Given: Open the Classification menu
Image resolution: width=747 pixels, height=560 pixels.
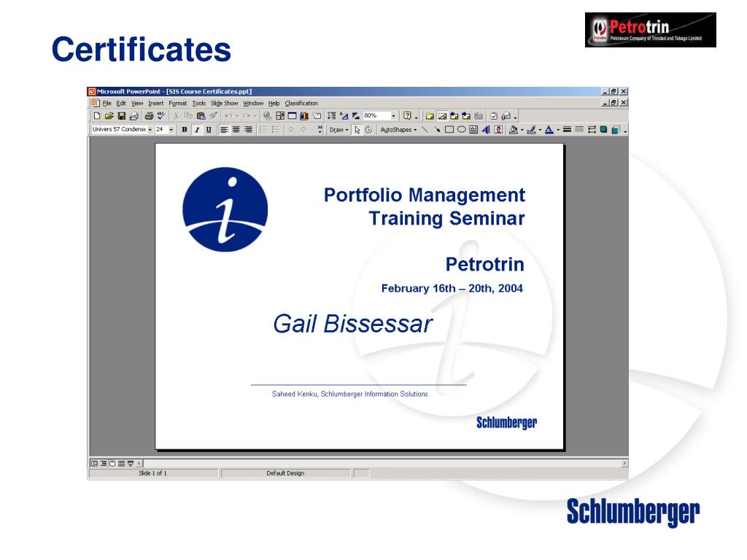Looking at the screenshot, I should coord(301,104).
